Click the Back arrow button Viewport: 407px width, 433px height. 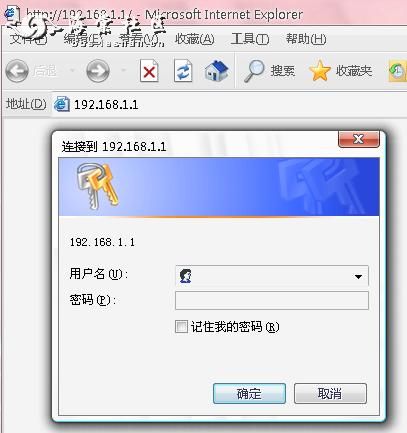pos(17,71)
